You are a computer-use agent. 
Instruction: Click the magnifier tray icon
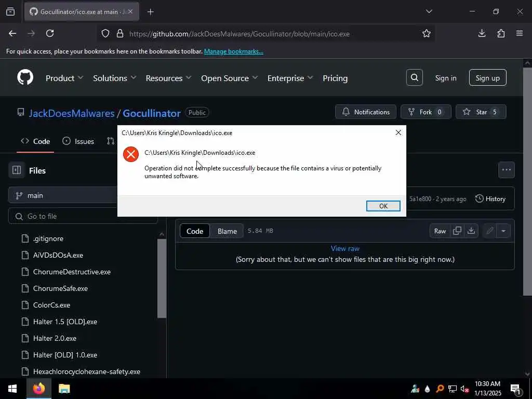click(440, 389)
